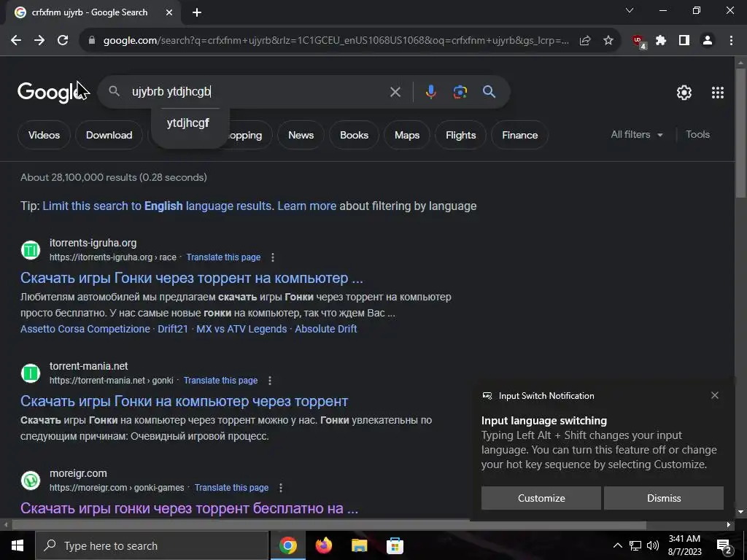Open the search Tools options

click(x=698, y=135)
